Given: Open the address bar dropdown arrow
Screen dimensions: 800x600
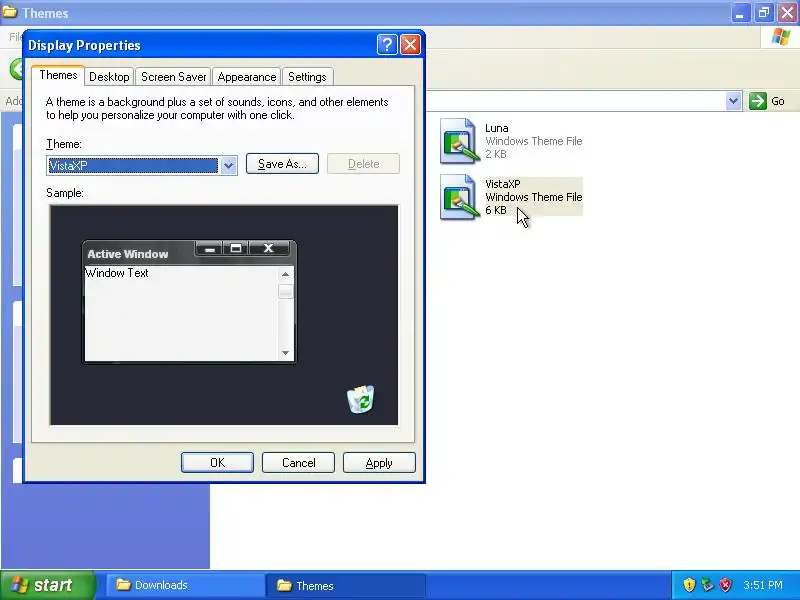Looking at the screenshot, I should [733, 101].
